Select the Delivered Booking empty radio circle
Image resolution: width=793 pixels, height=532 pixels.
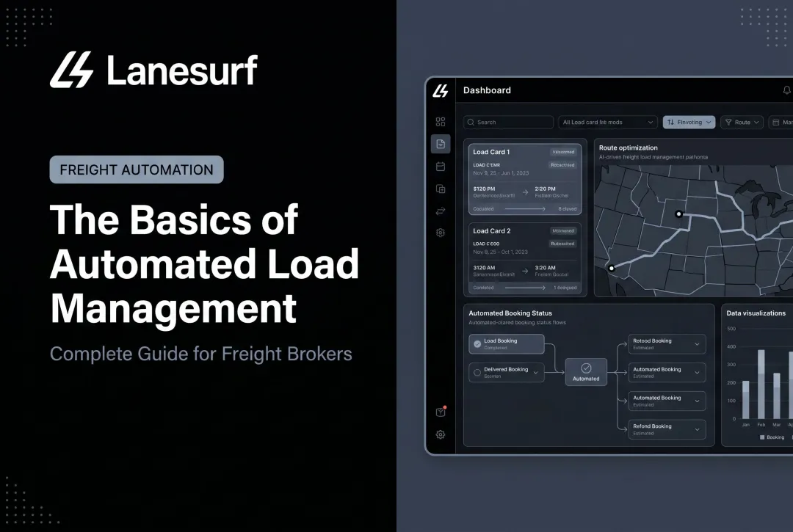click(477, 372)
